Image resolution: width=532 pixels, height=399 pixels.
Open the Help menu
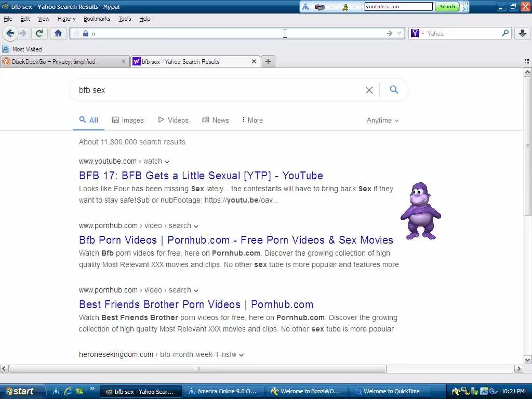pyautogui.click(x=145, y=19)
